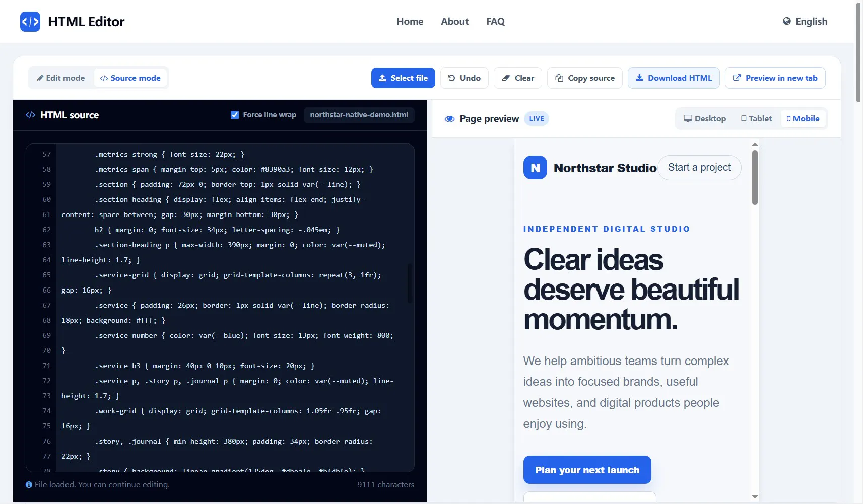This screenshot has height=504, width=863.
Task: Select the Desktop preview size
Action: click(705, 119)
